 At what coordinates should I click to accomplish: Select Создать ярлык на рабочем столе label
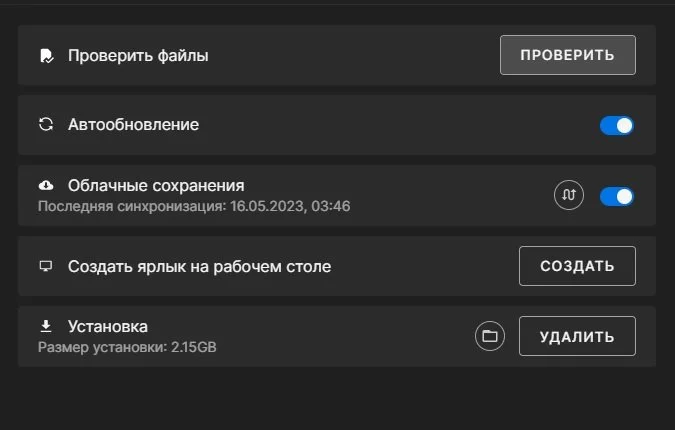coord(199,266)
